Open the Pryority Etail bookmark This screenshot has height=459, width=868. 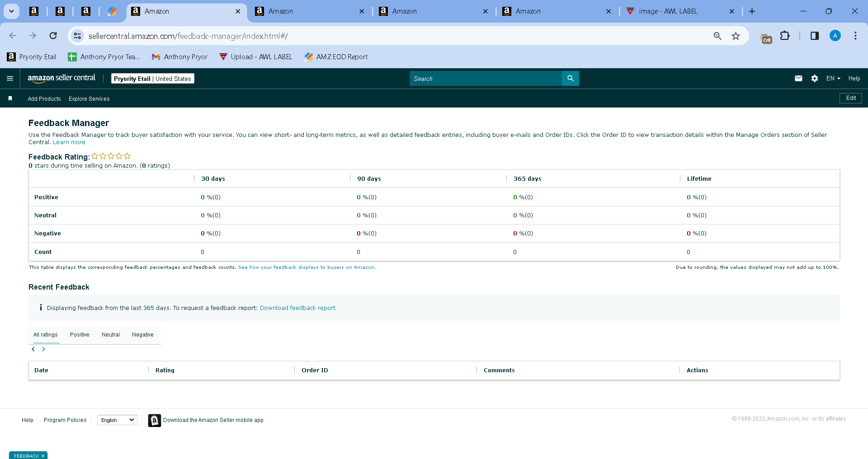pos(32,57)
